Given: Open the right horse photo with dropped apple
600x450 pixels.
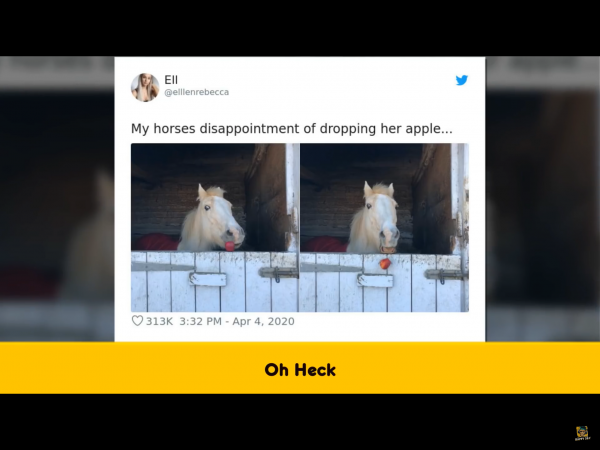Looking at the screenshot, I should pyautogui.click(x=385, y=228).
